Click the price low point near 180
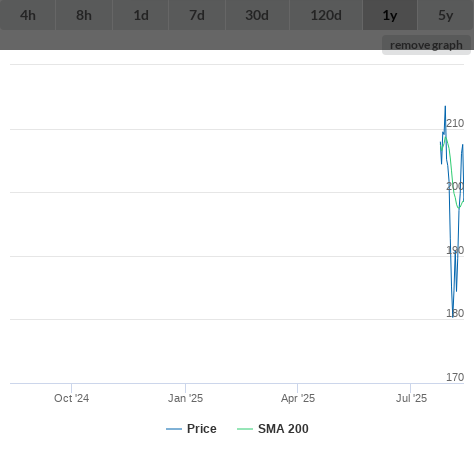Image resolution: width=474 pixels, height=455 pixels. [x=452, y=317]
